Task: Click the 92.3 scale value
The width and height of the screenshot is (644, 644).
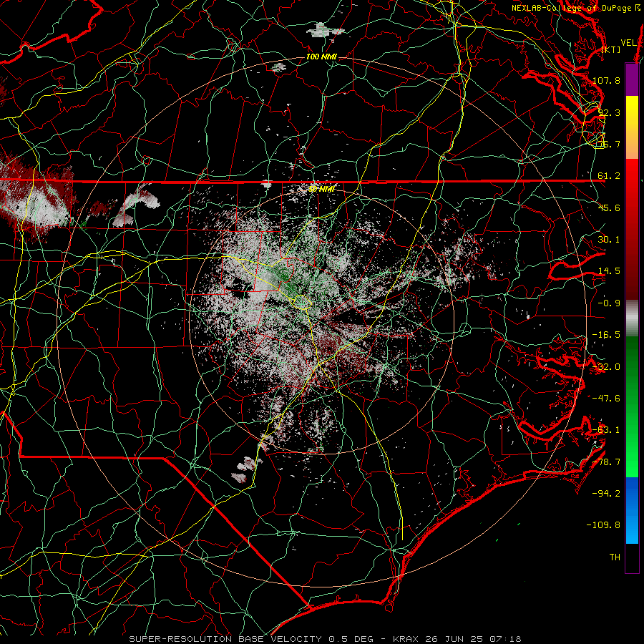Action: [609, 112]
